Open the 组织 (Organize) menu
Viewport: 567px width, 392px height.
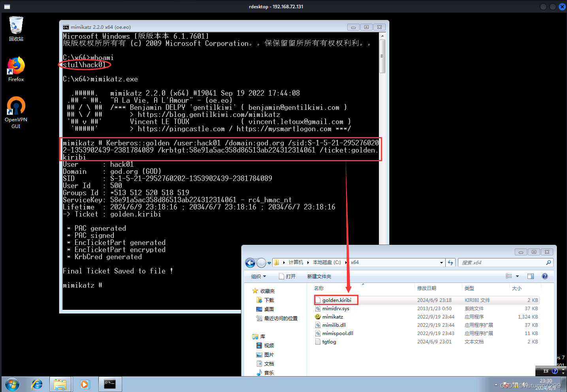(259, 276)
